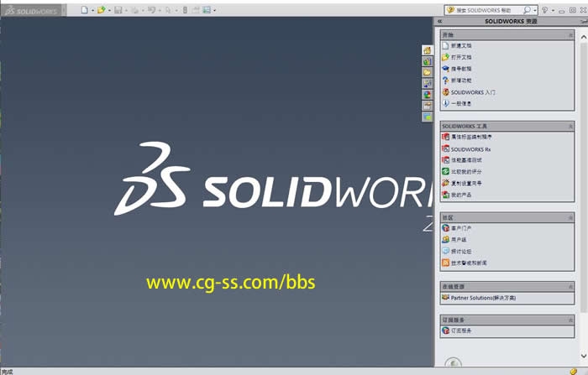
Task: Open the Custom Properties task pane tab
Action: (x=428, y=106)
